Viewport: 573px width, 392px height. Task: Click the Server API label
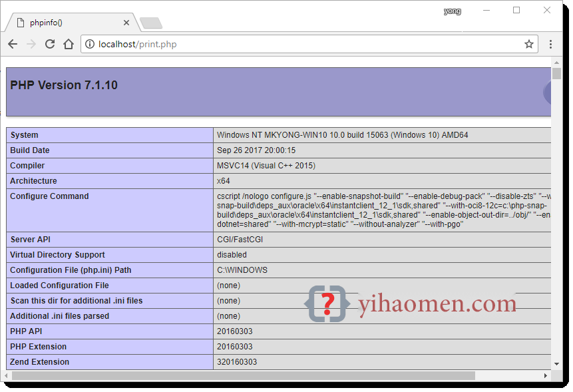[31, 240]
